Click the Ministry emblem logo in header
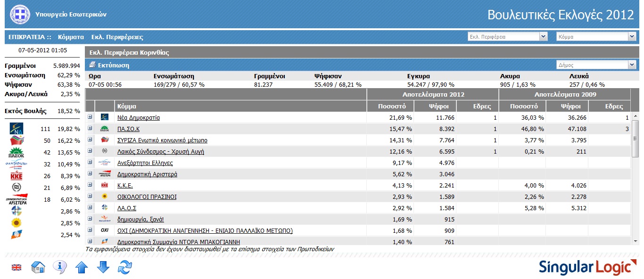Viewport: 644px width, 279px height. (x=20, y=14)
